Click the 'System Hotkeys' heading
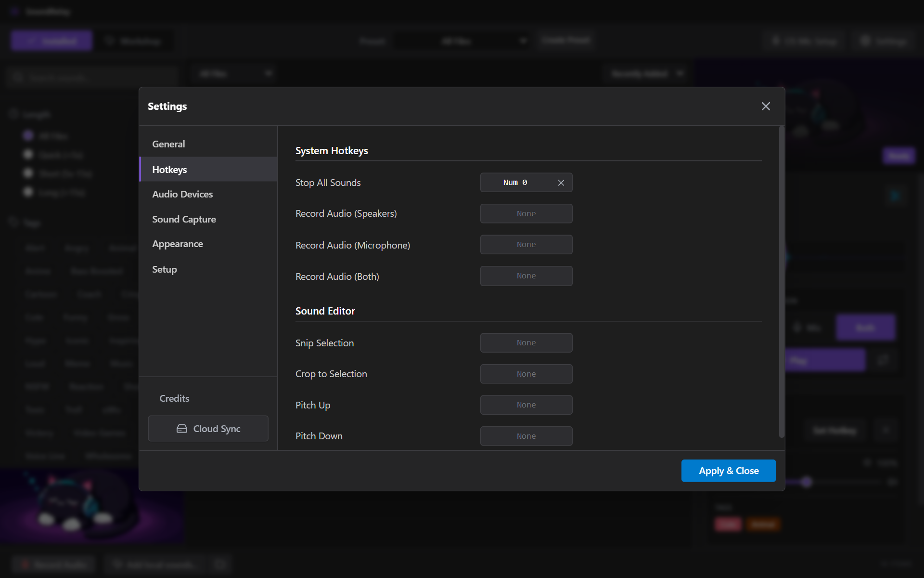 332,151
